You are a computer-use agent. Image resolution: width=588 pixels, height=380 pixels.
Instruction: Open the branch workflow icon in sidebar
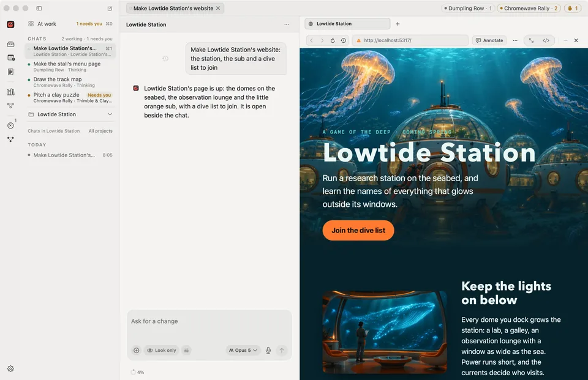point(10,106)
